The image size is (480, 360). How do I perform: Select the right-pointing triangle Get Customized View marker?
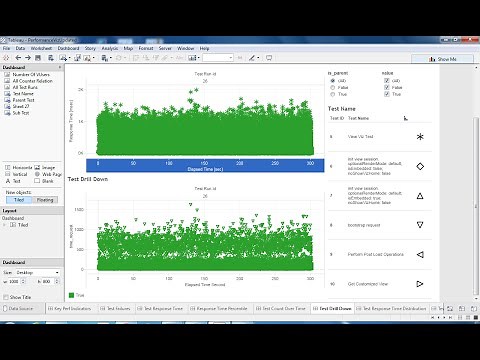pyautogui.click(x=420, y=284)
